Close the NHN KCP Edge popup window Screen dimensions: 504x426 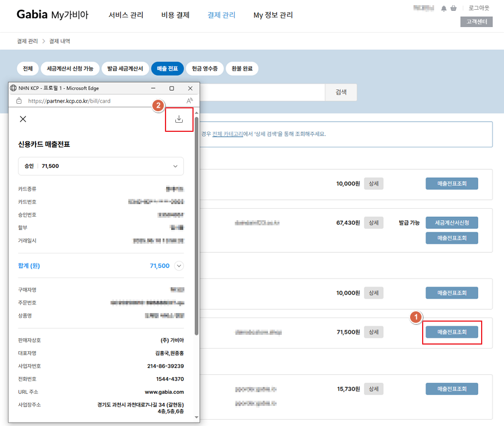coord(190,88)
